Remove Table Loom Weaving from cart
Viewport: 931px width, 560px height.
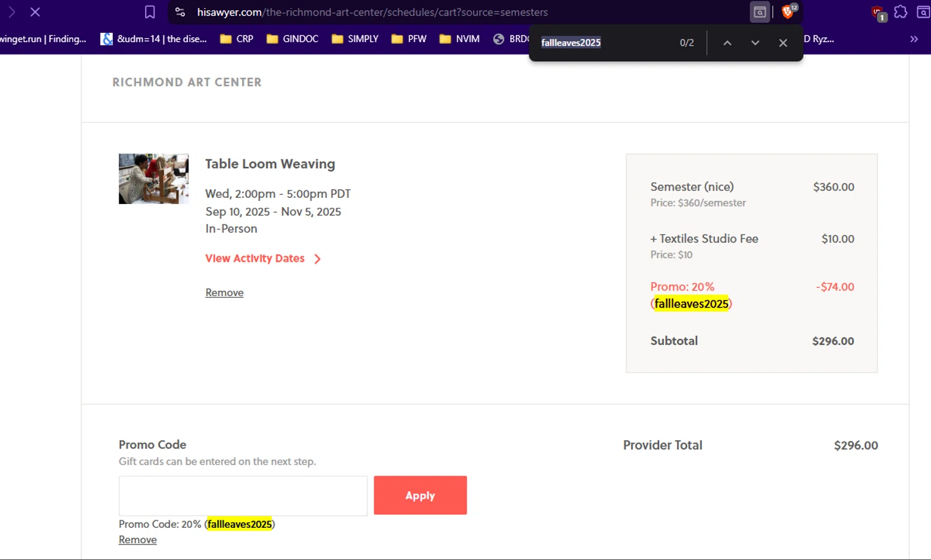pos(224,293)
